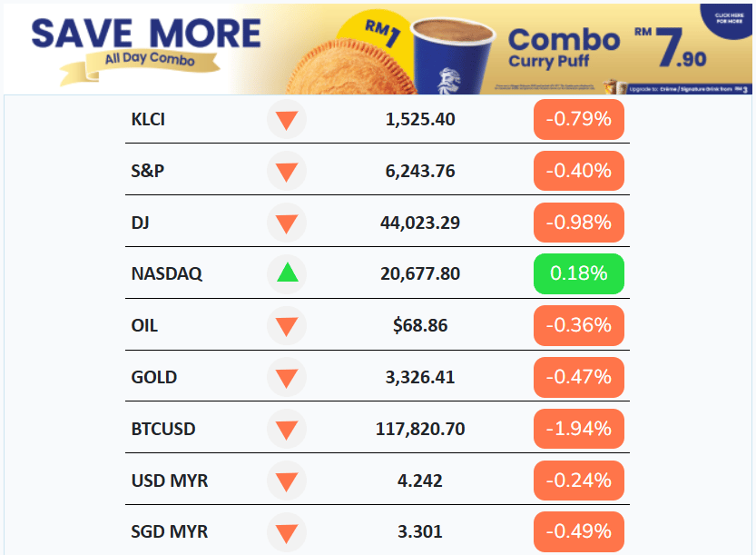
Task: Click the GOLD down arrow indicator
Action: point(287,377)
